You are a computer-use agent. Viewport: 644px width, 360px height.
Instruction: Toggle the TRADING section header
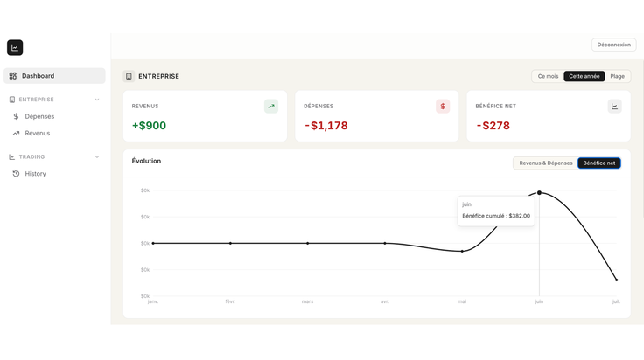(54, 157)
